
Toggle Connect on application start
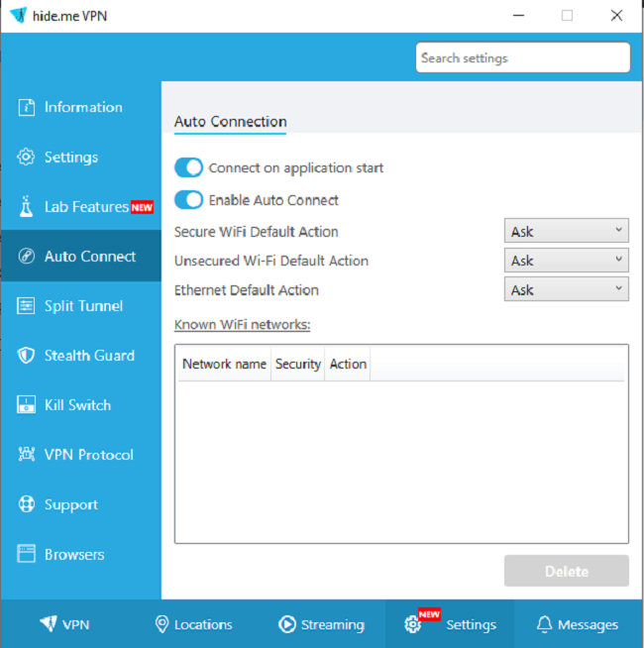[x=188, y=167]
